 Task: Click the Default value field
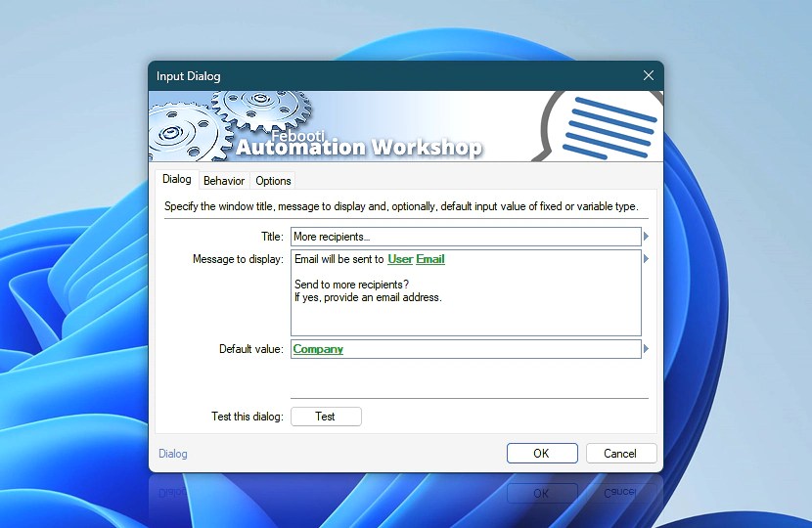click(466, 349)
